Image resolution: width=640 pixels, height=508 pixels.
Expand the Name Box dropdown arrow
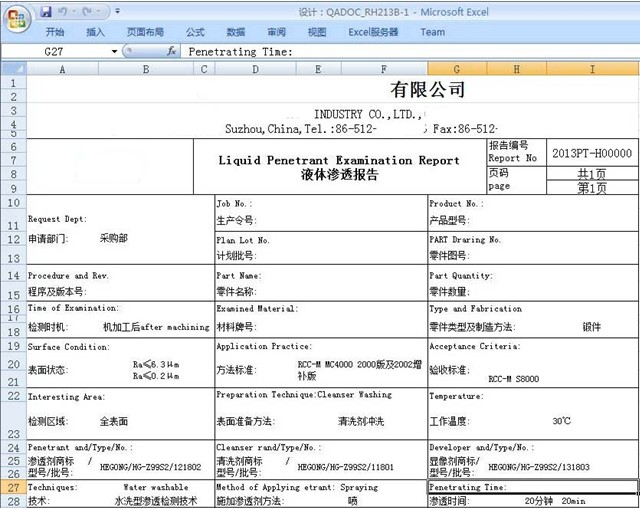pos(114,51)
